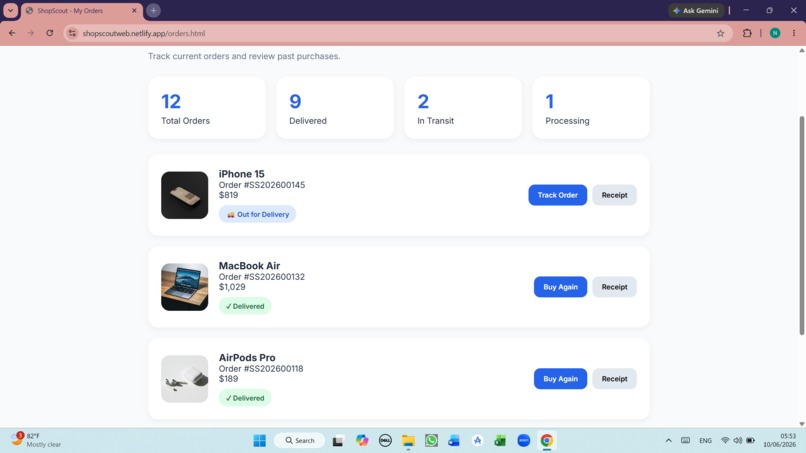Click the ENG language indicator

pyautogui.click(x=705, y=441)
